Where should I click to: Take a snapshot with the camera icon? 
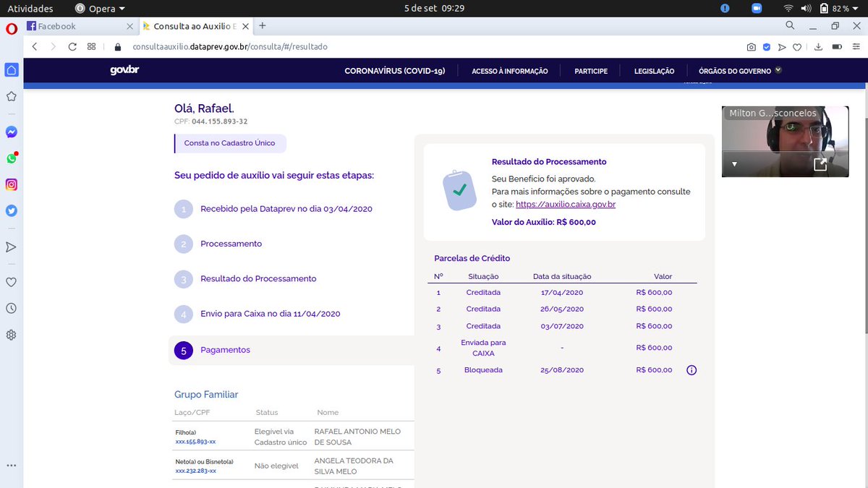(752, 47)
